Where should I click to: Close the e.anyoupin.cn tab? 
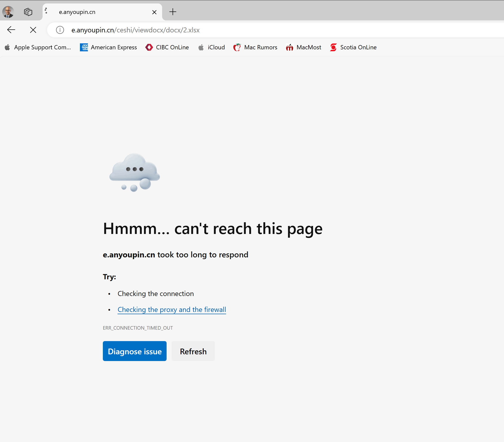pyautogui.click(x=154, y=12)
